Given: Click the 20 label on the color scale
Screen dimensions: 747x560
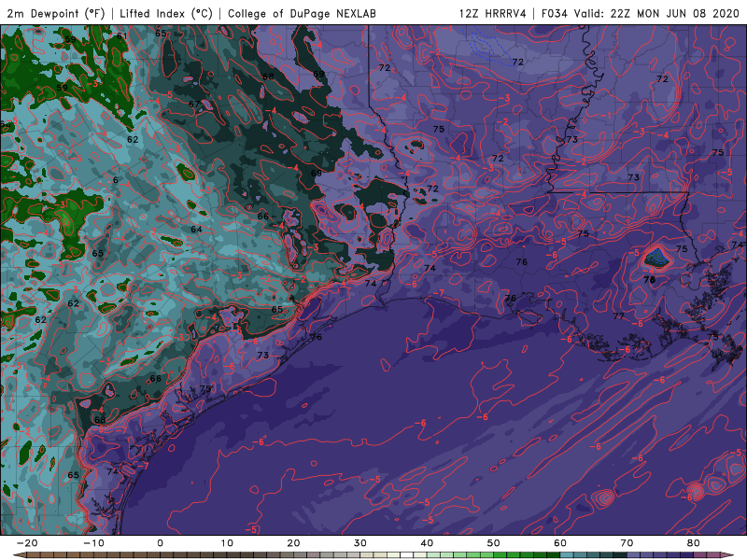Looking at the screenshot, I should 293,543.
